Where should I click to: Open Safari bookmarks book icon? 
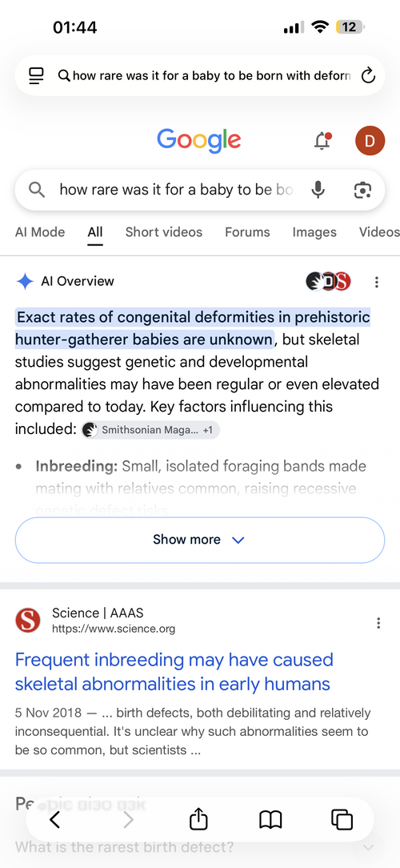pyautogui.click(x=270, y=820)
